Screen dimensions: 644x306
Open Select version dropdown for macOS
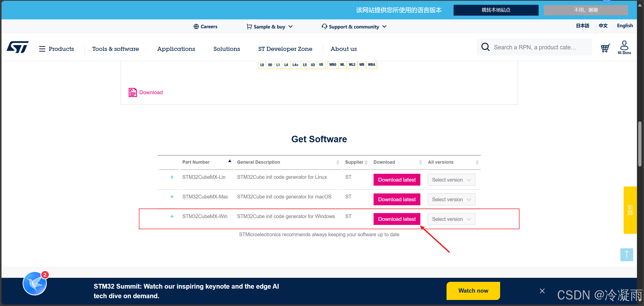tap(452, 199)
